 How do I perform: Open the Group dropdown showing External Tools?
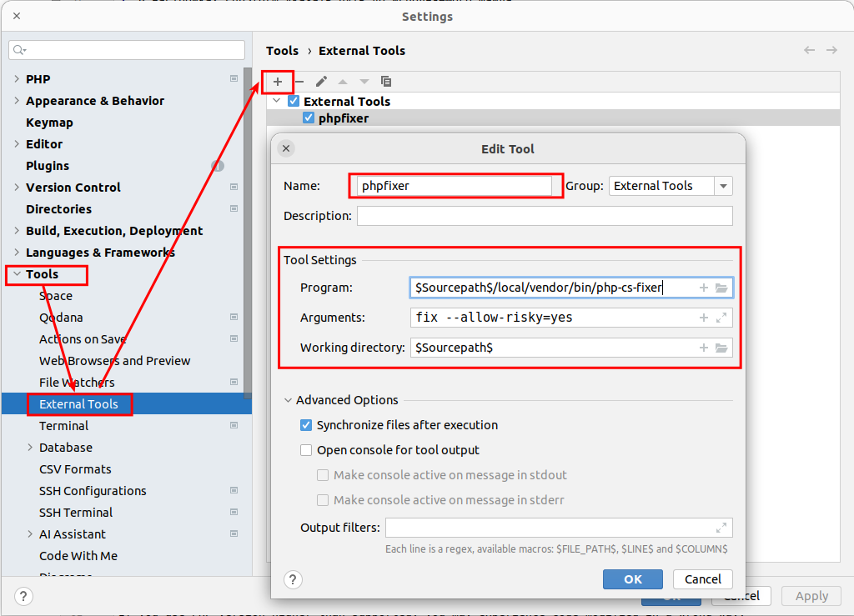(723, 185)
